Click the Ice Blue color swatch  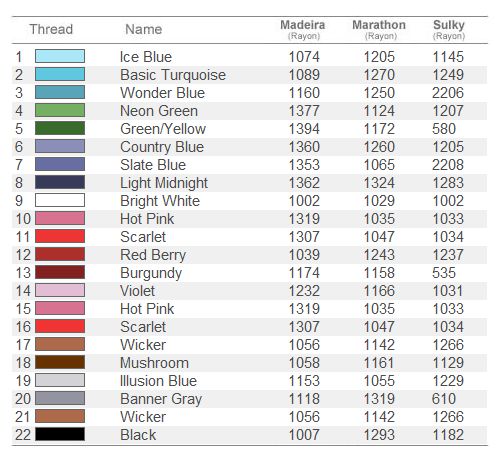[60, 56]
